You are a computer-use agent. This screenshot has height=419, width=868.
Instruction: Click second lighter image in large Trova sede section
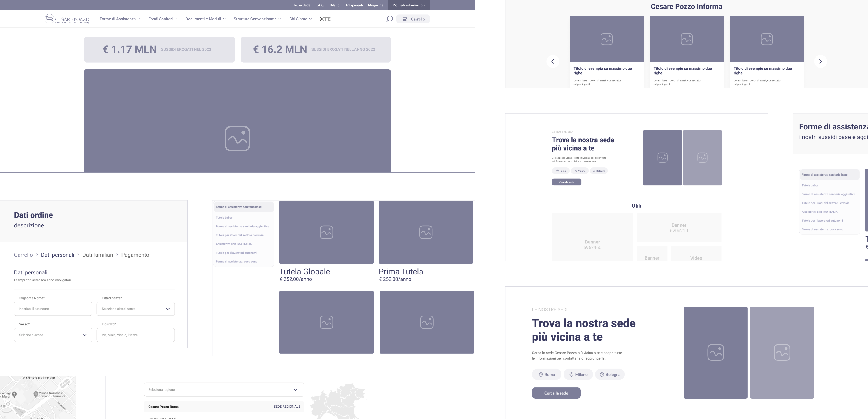(782, 353)
